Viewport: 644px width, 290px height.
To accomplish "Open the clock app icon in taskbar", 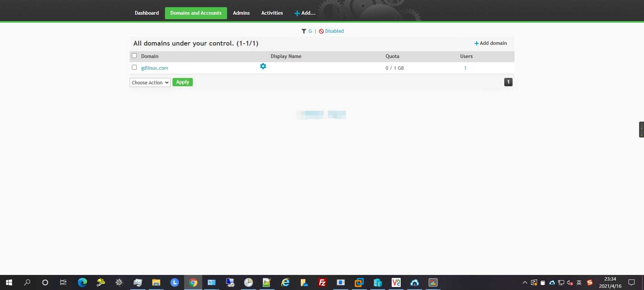I will [x=248, y=282].
